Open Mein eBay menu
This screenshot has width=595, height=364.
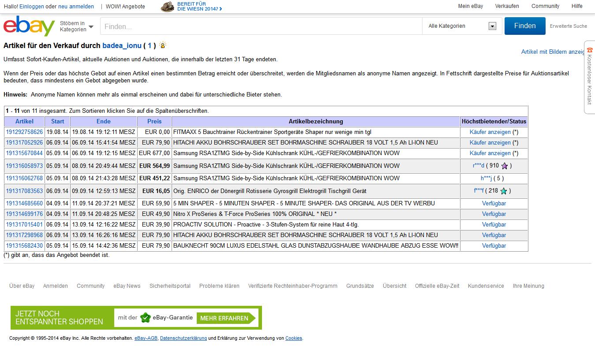point(471,6)
